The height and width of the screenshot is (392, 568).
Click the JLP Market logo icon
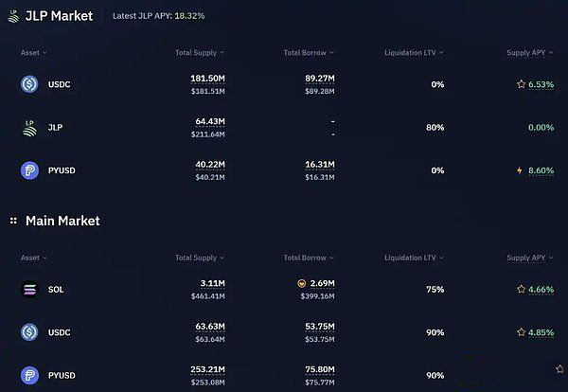click(13, 16)
